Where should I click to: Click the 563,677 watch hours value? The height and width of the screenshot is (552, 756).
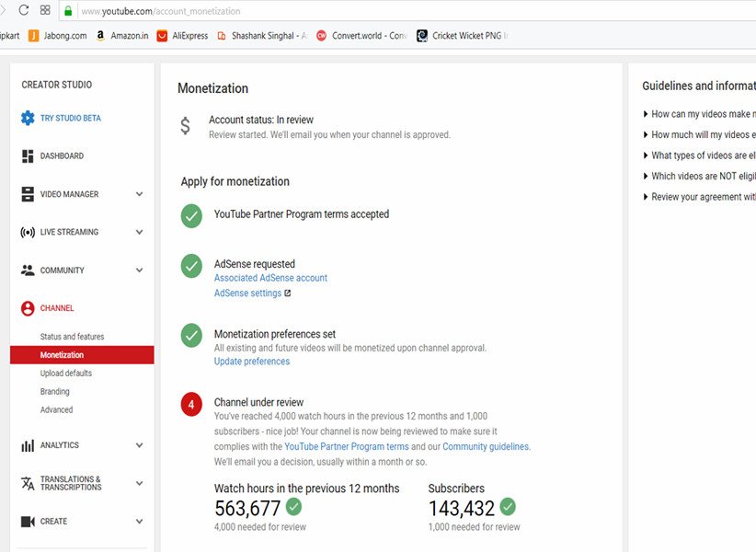click(x=247, y=508)
